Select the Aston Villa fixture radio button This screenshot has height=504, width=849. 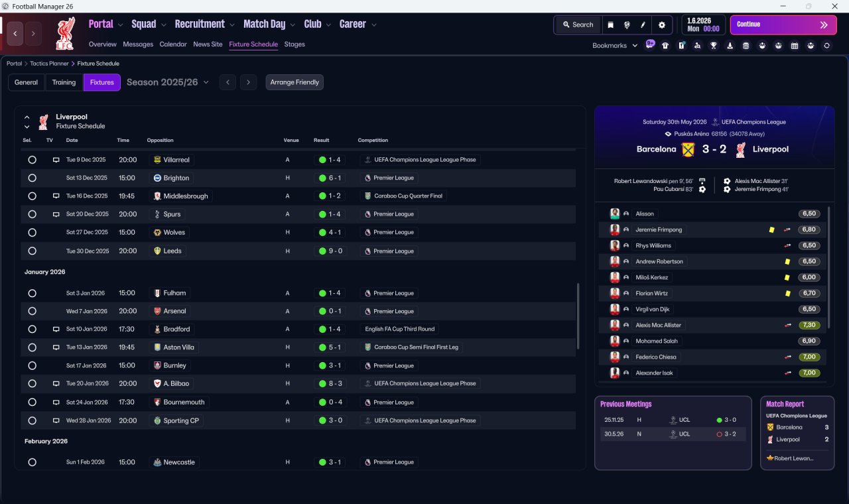[x=32, y=347]
